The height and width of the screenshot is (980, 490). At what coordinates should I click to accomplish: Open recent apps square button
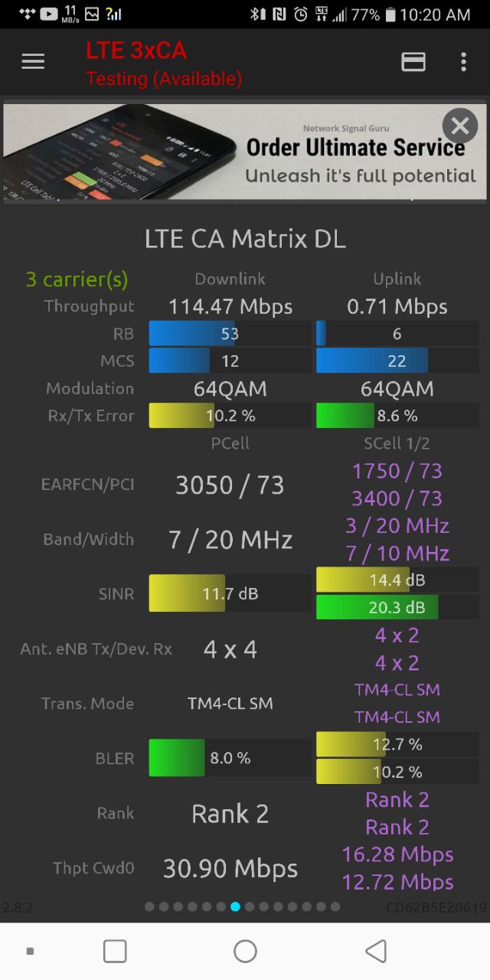coord(115,951)
